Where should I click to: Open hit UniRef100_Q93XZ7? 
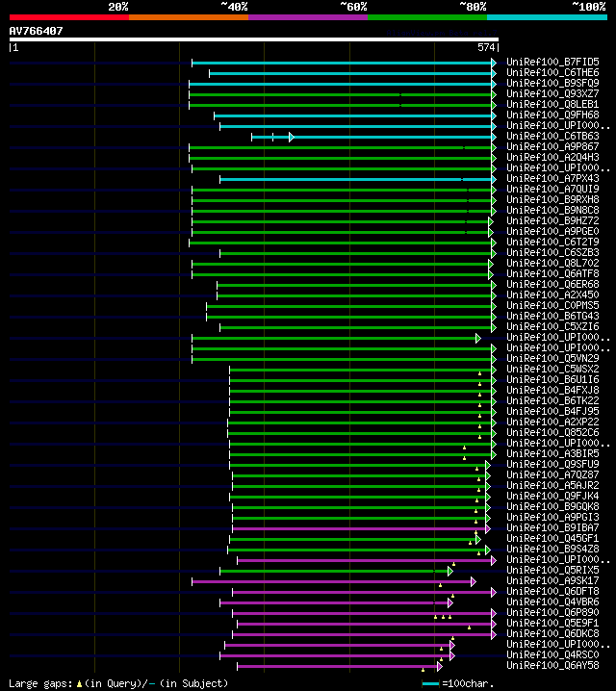[x=552, y=93]
